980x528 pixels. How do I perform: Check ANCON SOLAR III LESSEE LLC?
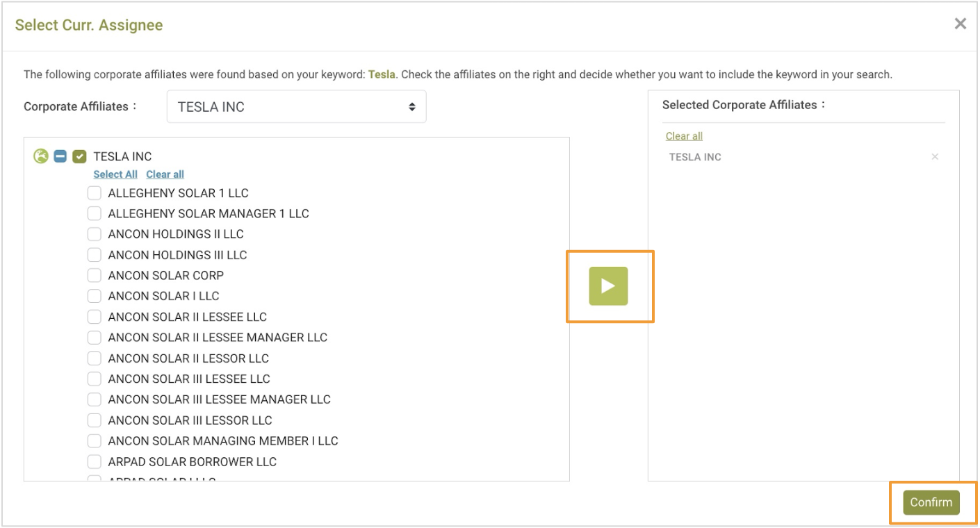pyautogui.click(x=95, y=379)
